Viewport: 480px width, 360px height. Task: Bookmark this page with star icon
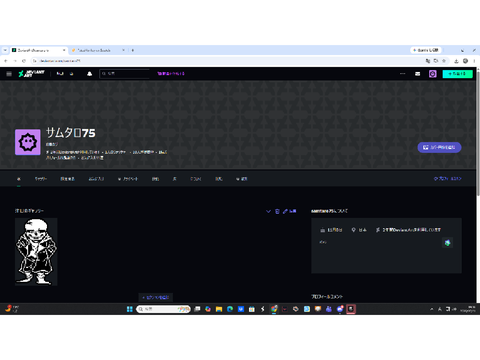point(444,61)
